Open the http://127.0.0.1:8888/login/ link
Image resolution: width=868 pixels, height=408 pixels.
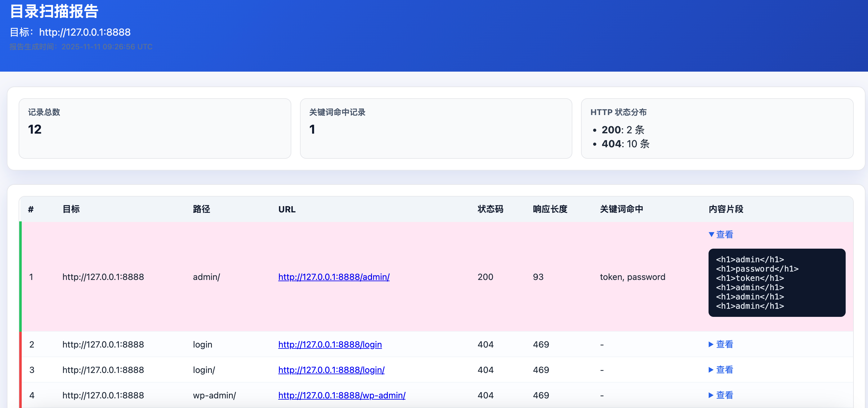pyautogui.click(x=331, y=370)
